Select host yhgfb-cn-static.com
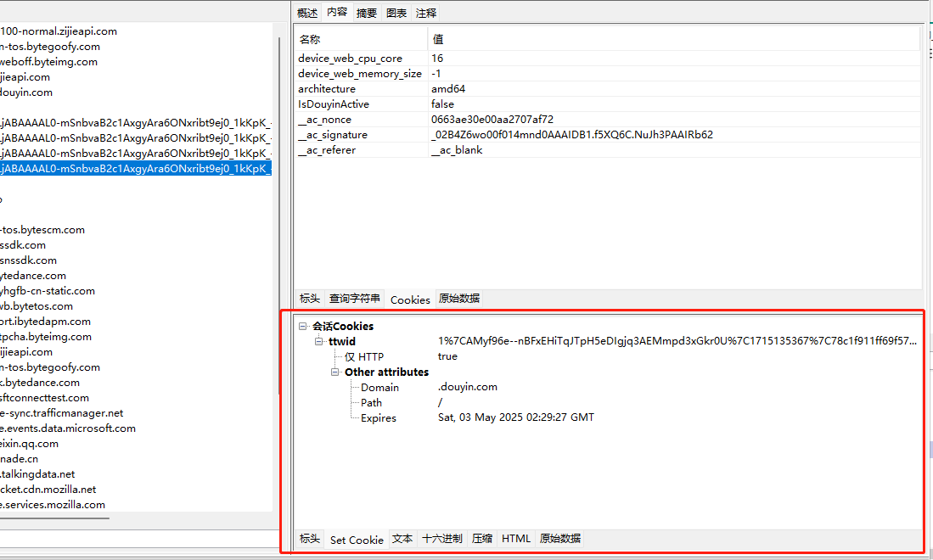 48,291
